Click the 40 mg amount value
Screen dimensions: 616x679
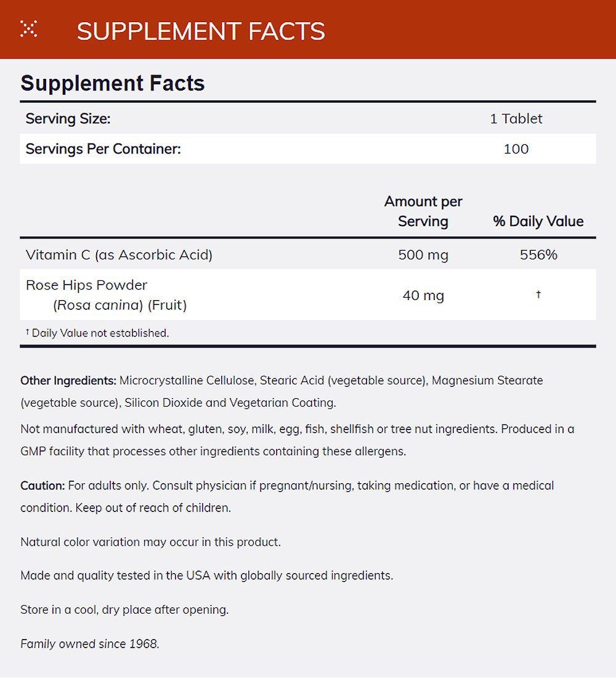[423, 295]
